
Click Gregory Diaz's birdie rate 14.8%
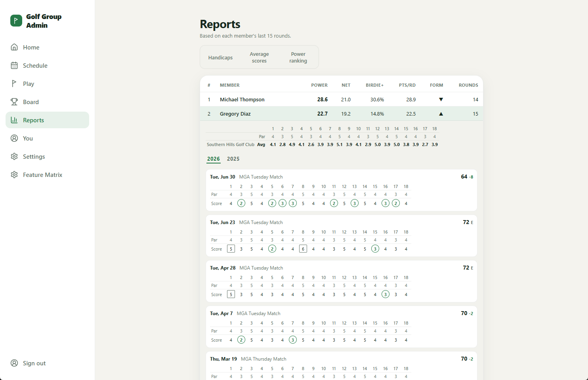point(377,114)
